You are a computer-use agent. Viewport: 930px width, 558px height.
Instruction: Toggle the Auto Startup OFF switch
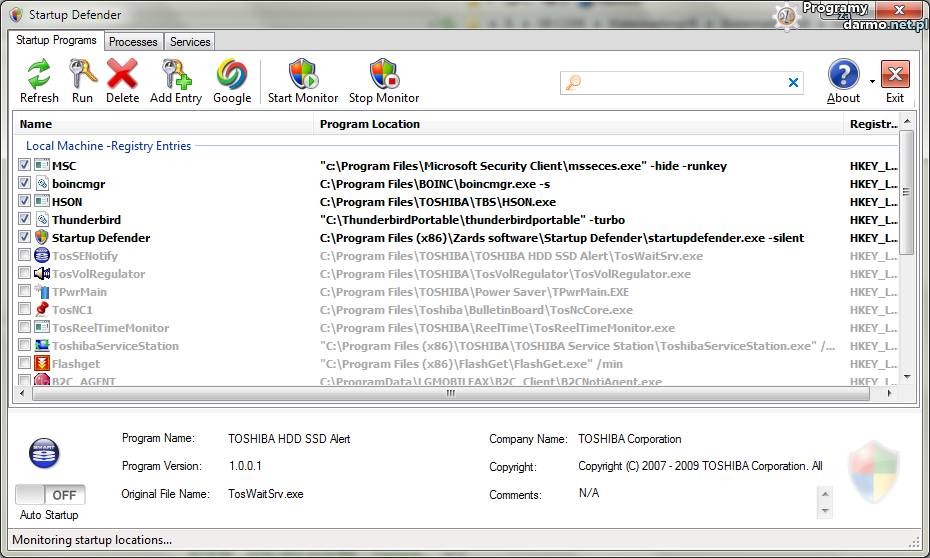coord(50,495)
